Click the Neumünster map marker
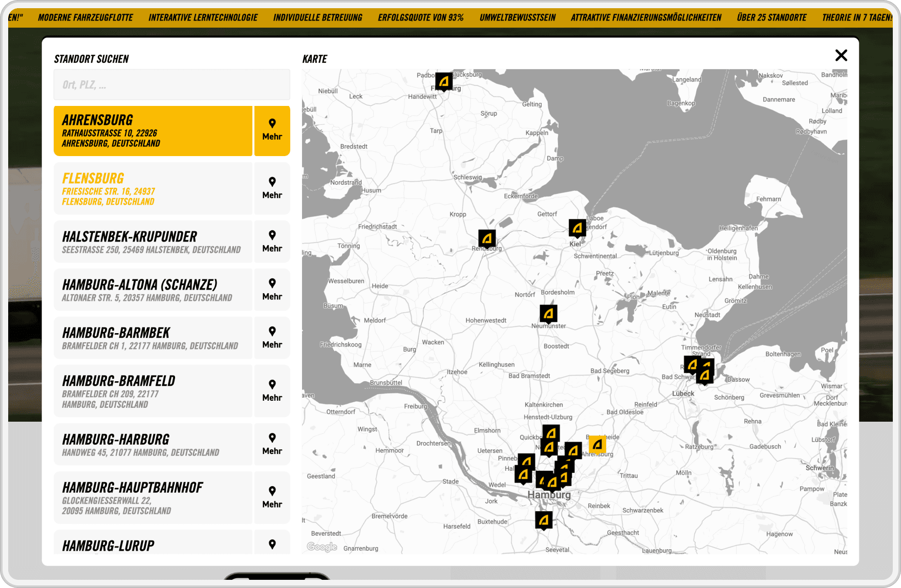Viewport: 901px width, 588px height. pyautogui.click(x=548, y=314)
